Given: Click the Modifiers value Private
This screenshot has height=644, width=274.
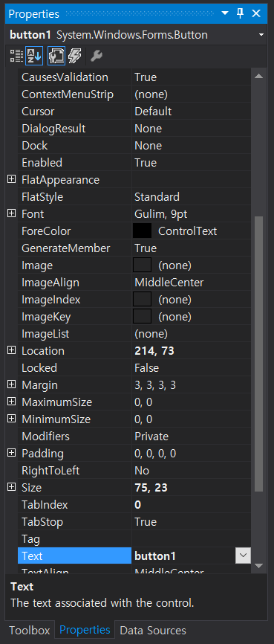Looking at the screenshot, I should [x=151, y=436].
